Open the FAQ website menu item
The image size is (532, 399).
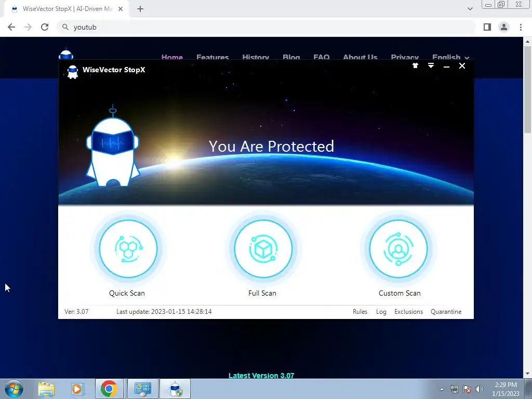pyautogui.click(x=321, y=57)
